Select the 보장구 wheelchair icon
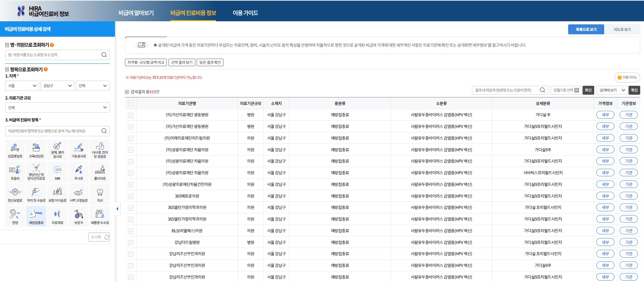Viewport: 644px width, 282px height. pyautogui.click(x=79, y=216)
